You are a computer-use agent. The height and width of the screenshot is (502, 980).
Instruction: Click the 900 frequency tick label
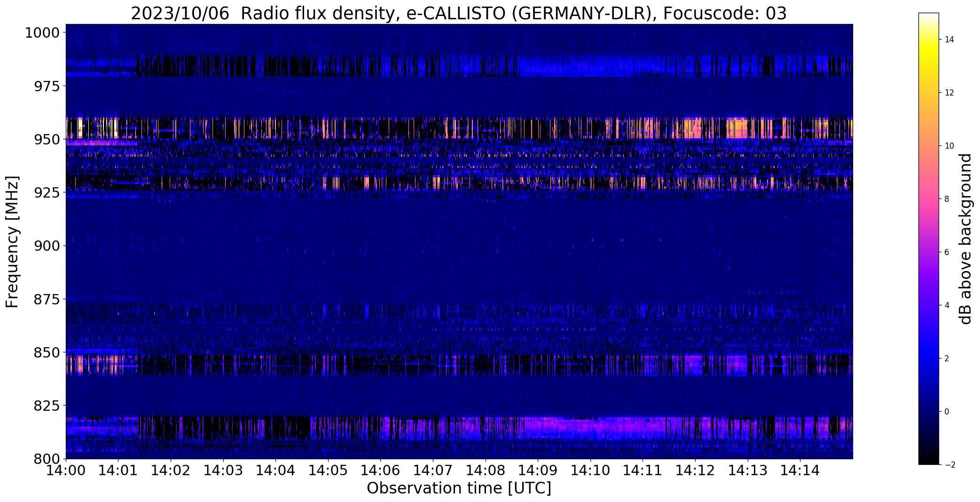(47, 246)
